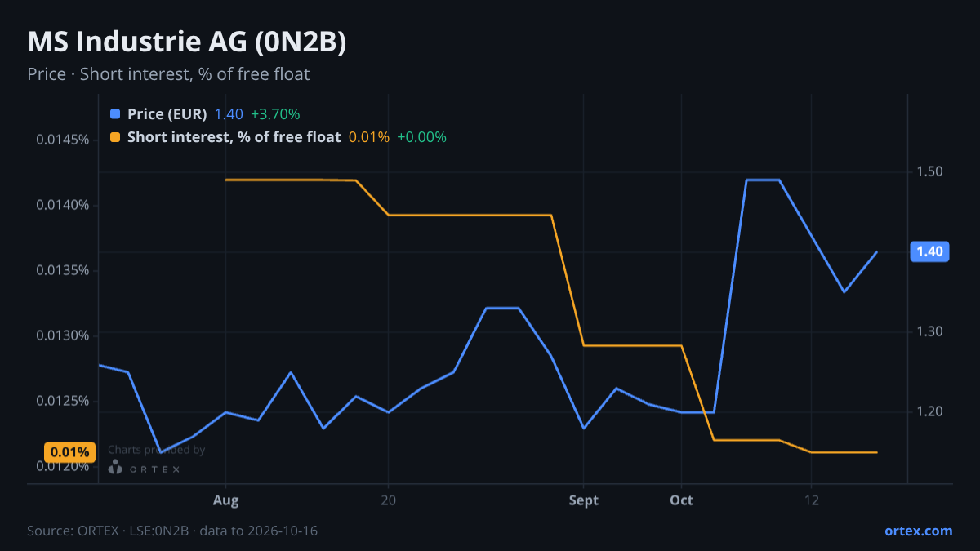Click the 1.50 right axis label
This screenshot has width=980, height=551.
930,171
